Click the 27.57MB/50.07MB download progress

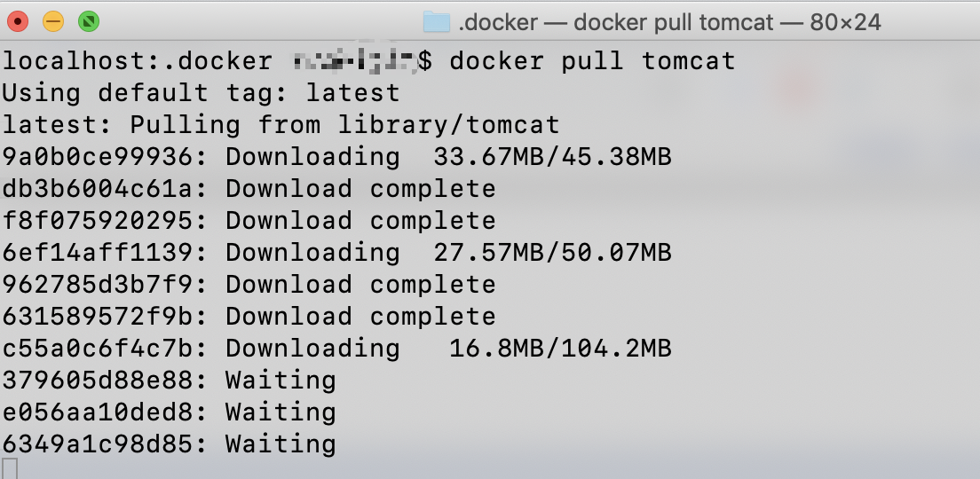point(552,253)
